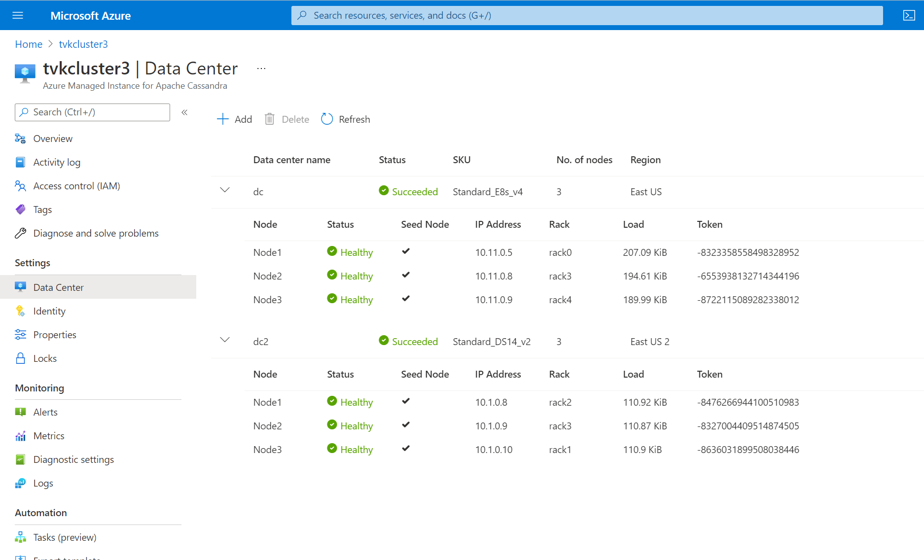
Task: Select Tags in the sidebar
Action: point(42,210)
